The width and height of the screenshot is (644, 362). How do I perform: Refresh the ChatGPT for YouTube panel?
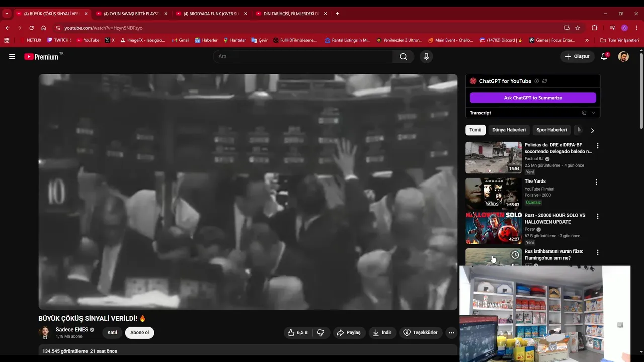544,81
